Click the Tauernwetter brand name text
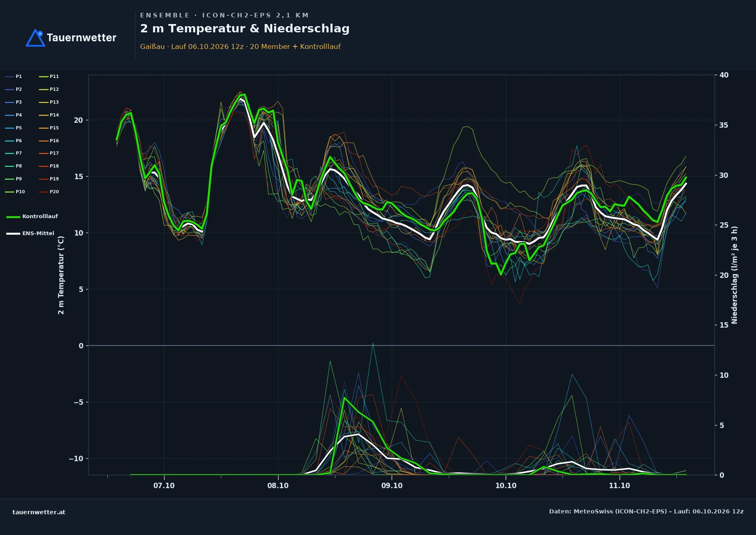The image size is (756, 535). 82,38
